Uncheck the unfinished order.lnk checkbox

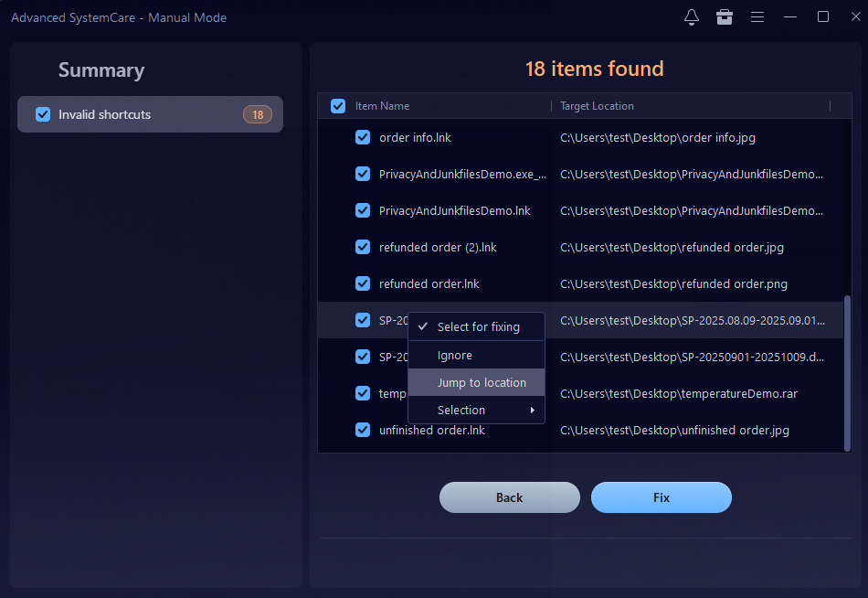[363, 430]
